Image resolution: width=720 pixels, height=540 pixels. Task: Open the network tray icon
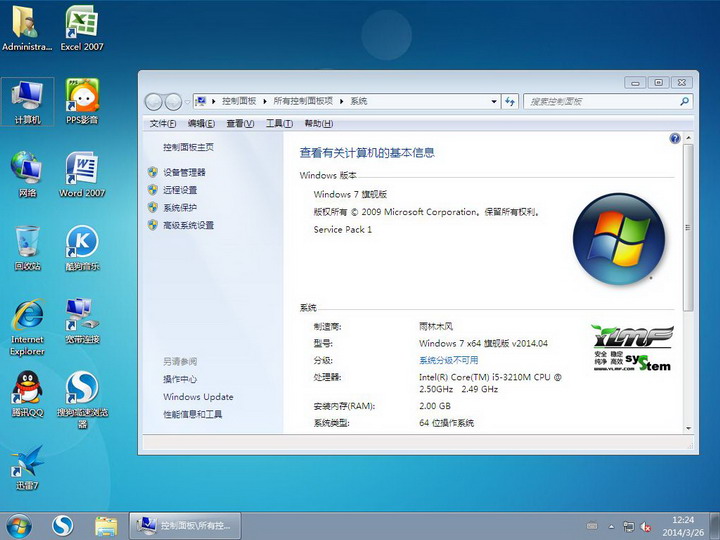(628, 526)
